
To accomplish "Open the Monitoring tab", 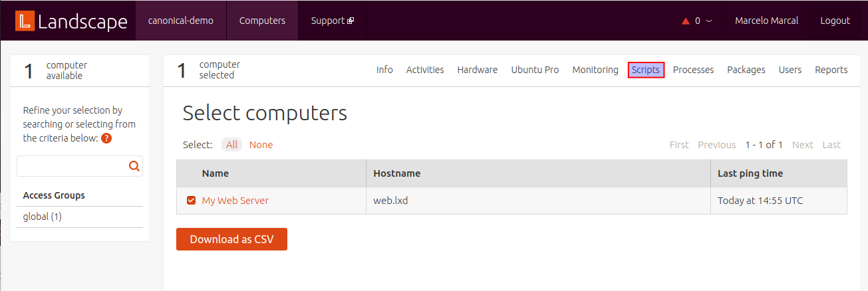I will click(595, 70).
